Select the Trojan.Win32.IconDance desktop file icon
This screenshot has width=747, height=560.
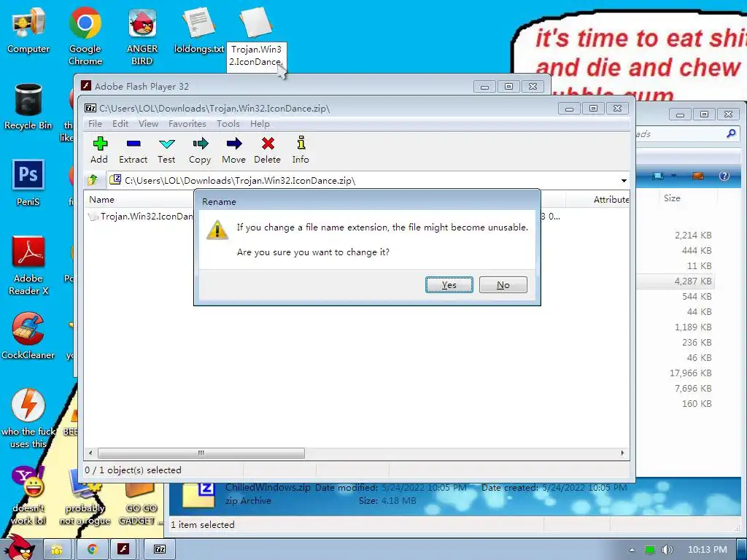[256, 23]
